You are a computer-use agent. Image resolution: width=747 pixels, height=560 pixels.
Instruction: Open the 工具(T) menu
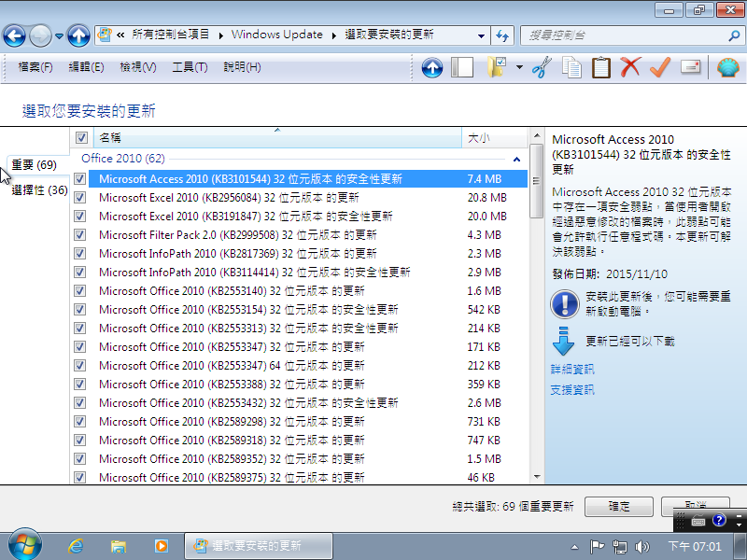click(x=190, y=67)
